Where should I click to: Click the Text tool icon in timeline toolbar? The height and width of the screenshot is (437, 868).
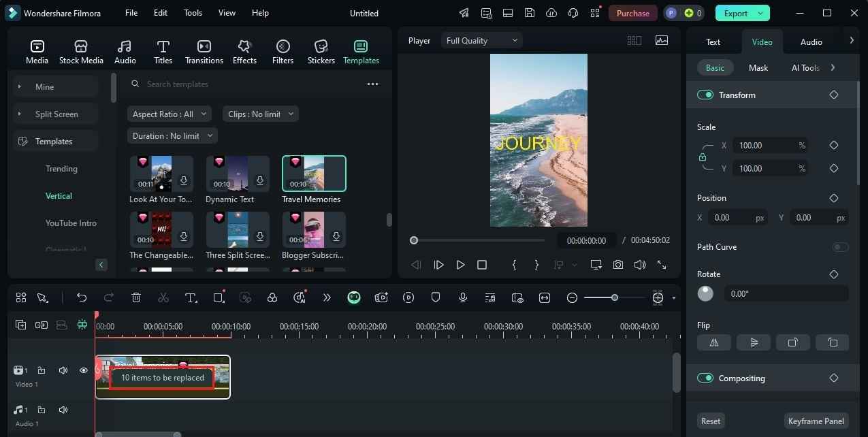[191, 297]
